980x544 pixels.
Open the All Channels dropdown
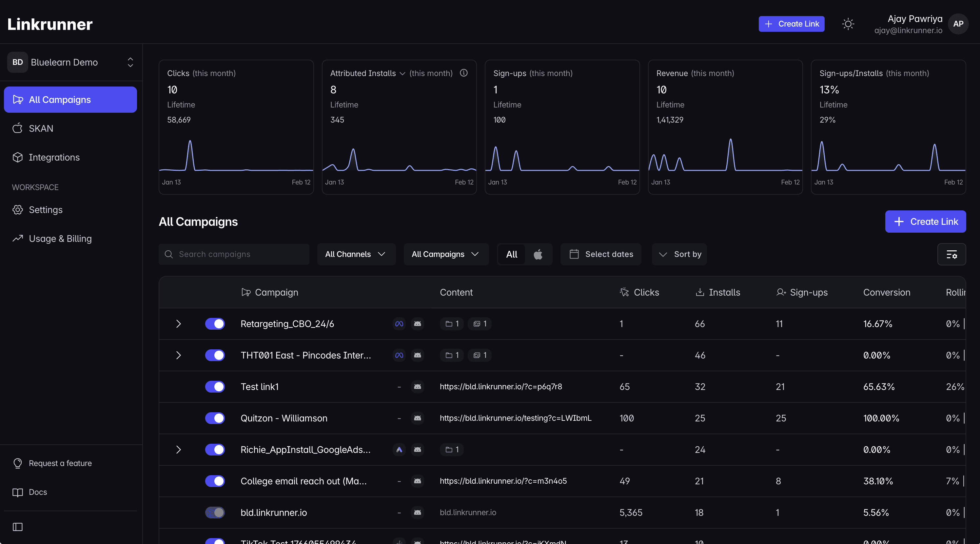tap(356, 254)
